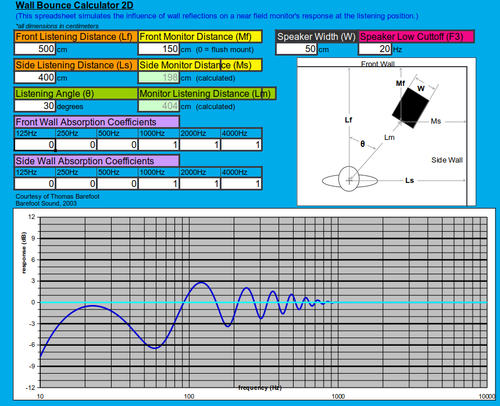Select Front Wall 500Hz absorption cell
The image size is (500, 406).
pos(118,145)
